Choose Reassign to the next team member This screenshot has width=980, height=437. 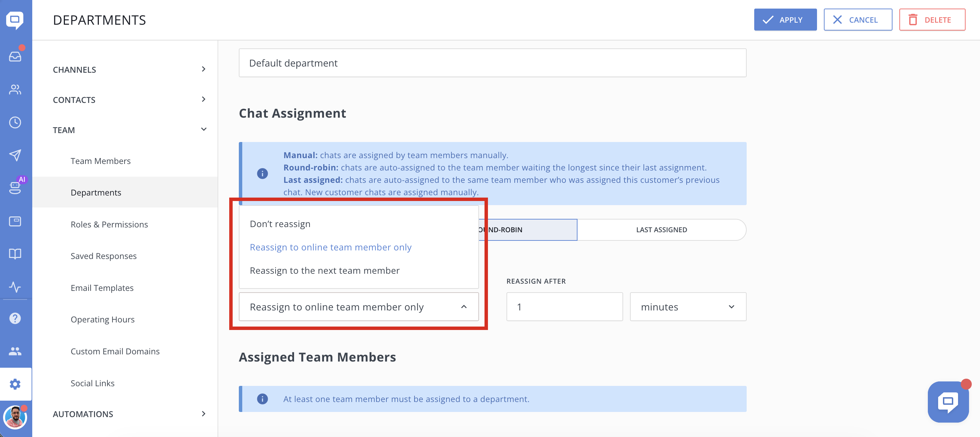325,270
